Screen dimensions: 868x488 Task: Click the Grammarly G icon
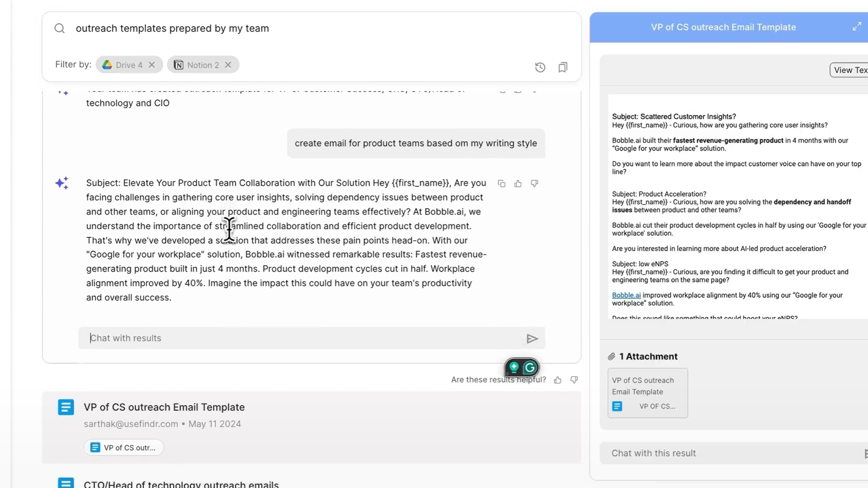[530, 368]
